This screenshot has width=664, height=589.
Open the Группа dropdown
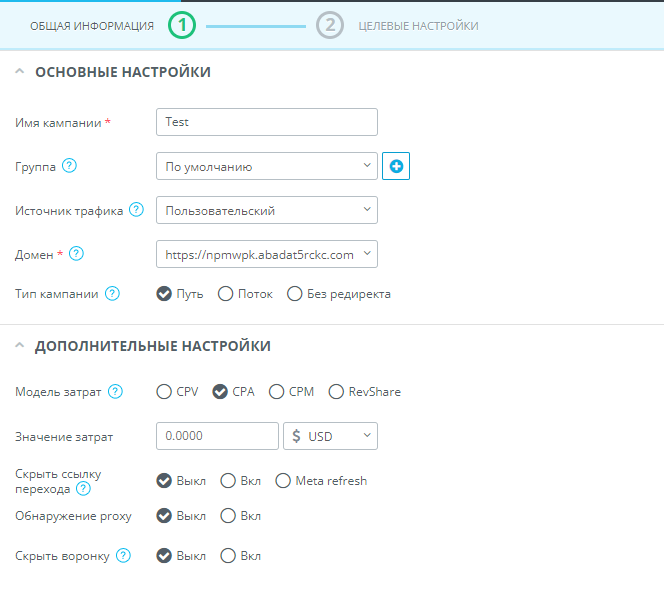(x=266, y=166)
